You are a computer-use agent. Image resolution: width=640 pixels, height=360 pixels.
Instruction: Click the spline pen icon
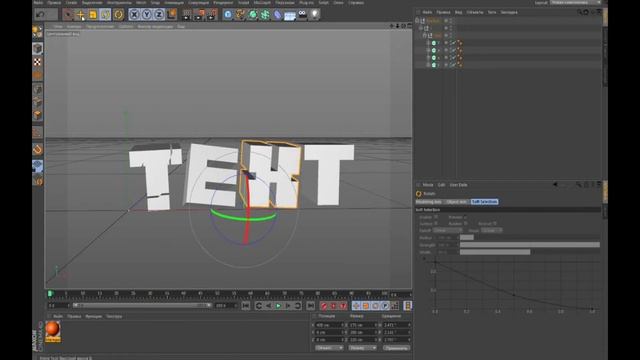[240, 15]
